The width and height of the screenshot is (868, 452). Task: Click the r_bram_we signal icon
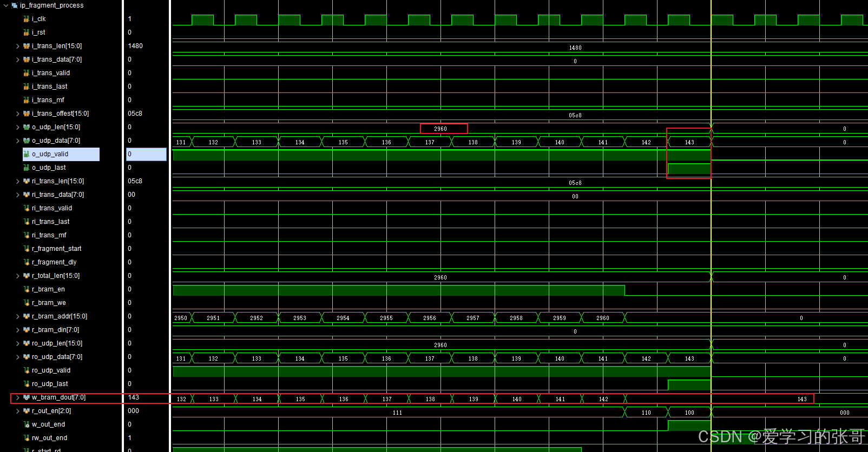[x=27, y=303]
